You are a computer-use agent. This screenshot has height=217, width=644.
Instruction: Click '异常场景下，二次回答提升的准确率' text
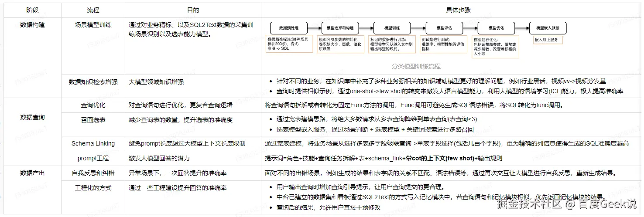tap(178, 173)
